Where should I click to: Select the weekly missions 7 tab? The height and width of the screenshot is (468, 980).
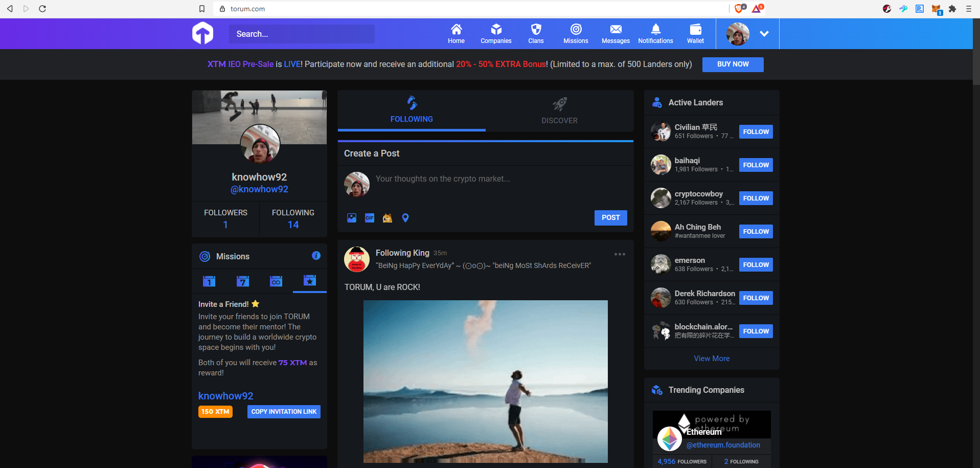243,281
